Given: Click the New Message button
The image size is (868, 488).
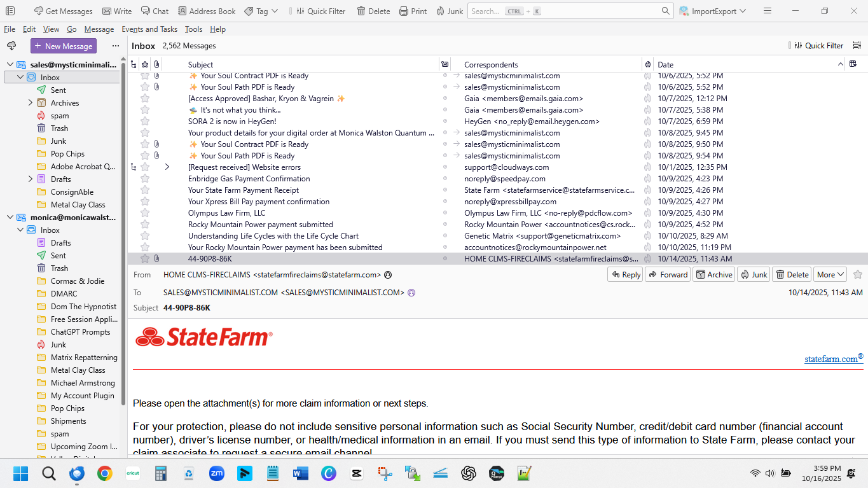Looking at the screenshot, I should tap(64, 46).
